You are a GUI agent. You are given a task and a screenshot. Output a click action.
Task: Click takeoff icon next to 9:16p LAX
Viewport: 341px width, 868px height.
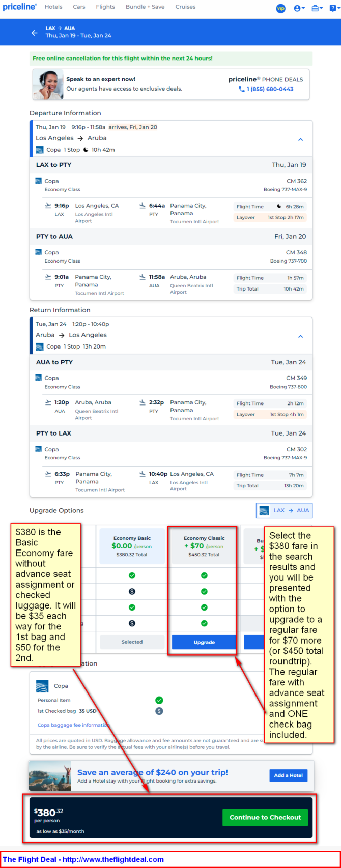pyautogui.click(x=48, y=206)
